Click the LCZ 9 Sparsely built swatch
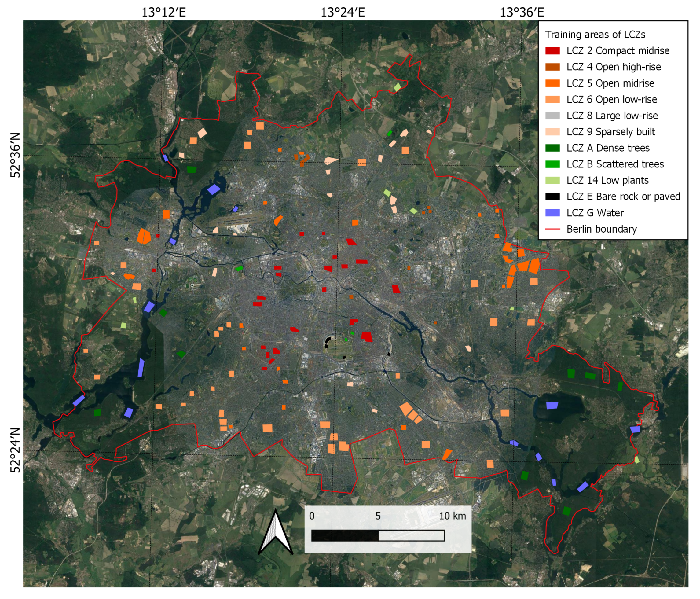700x599 pixels. (552, 132)
